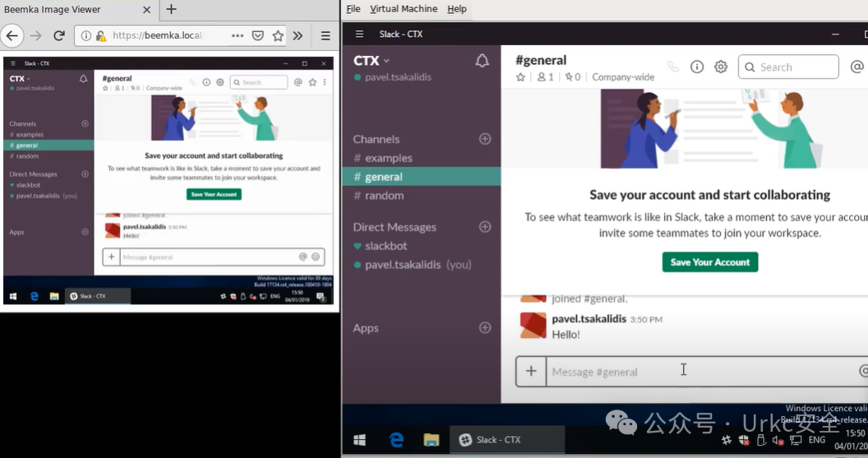
Task: Open Windows Start menu in VM
Action: tap(359, 440)
